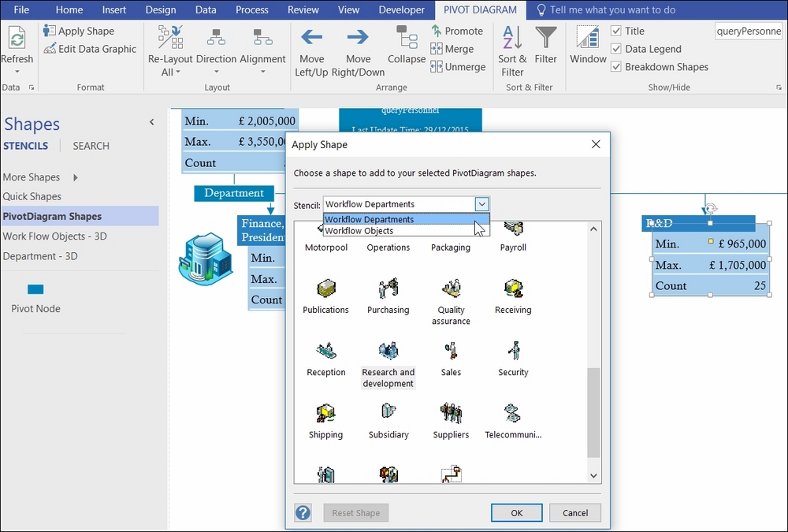
Task: Toggle the Data Legend checkbox
Action: pyautogui.click(x=616, y=49)
